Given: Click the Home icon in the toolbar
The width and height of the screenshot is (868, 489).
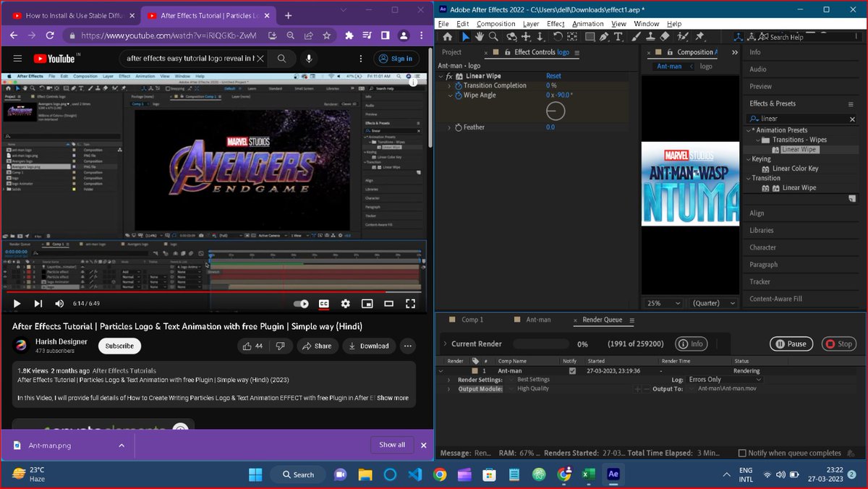Looking at the screenshot, I should click(447, 36).
